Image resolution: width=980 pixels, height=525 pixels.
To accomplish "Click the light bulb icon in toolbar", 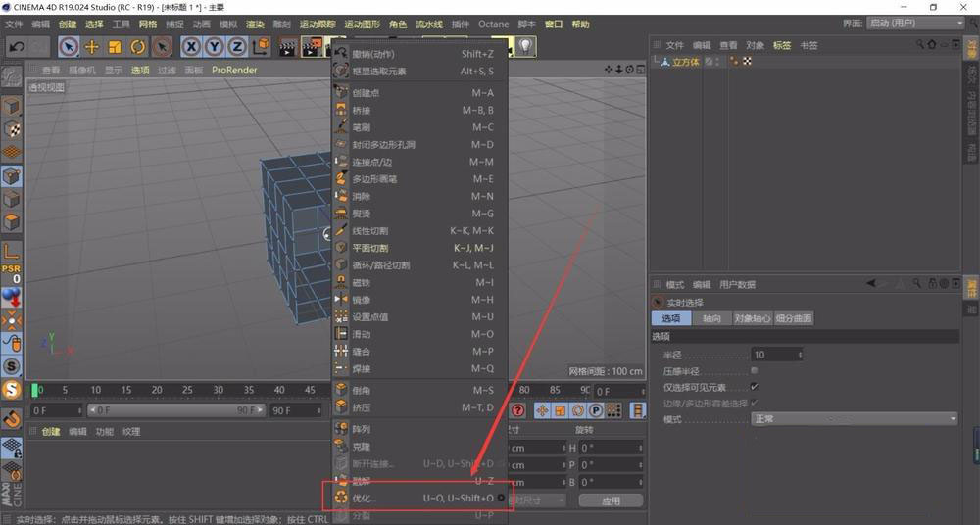I will click(x=526, y=46).
